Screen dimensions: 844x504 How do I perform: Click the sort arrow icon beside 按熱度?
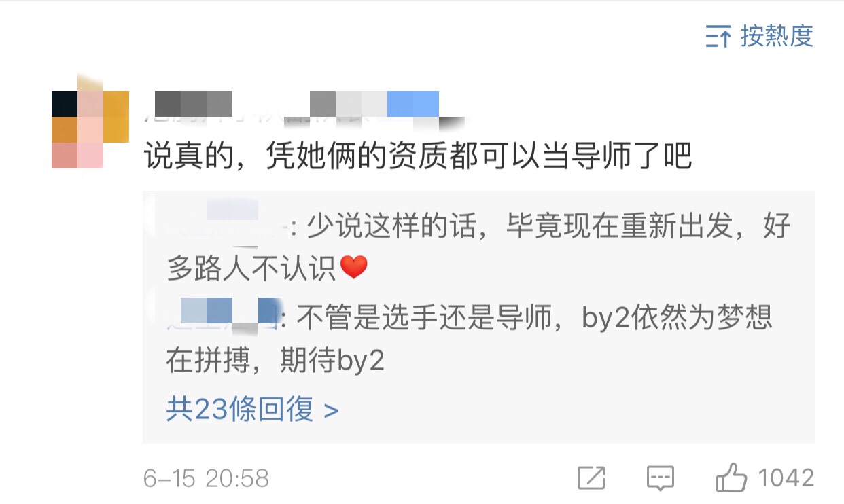(718, 35)
